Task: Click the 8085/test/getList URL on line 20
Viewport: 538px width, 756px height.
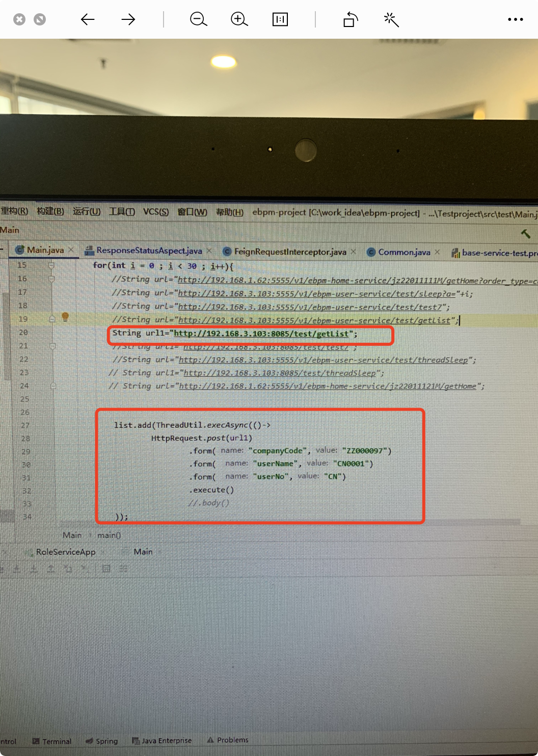Action: coord(261,334)
